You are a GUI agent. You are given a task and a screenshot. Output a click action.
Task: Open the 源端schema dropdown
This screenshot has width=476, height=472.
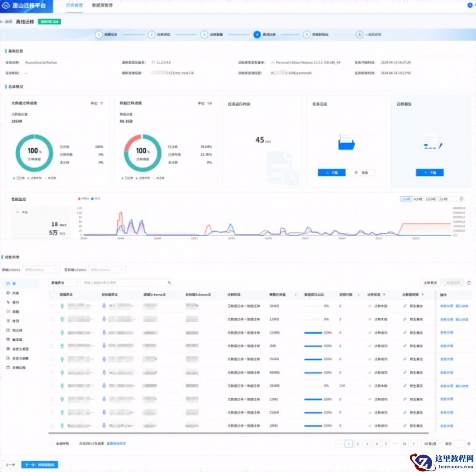40,269
